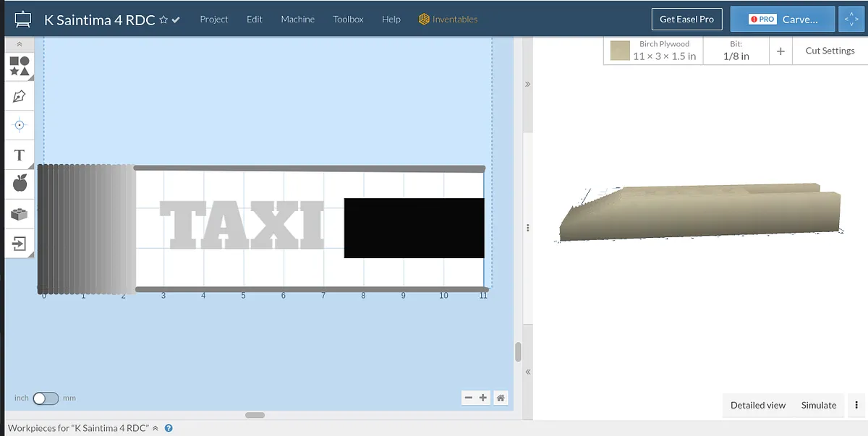Viewport: 868px width, 436px height.
Task: Open the Apps brick icon
Action: (20, 214)
